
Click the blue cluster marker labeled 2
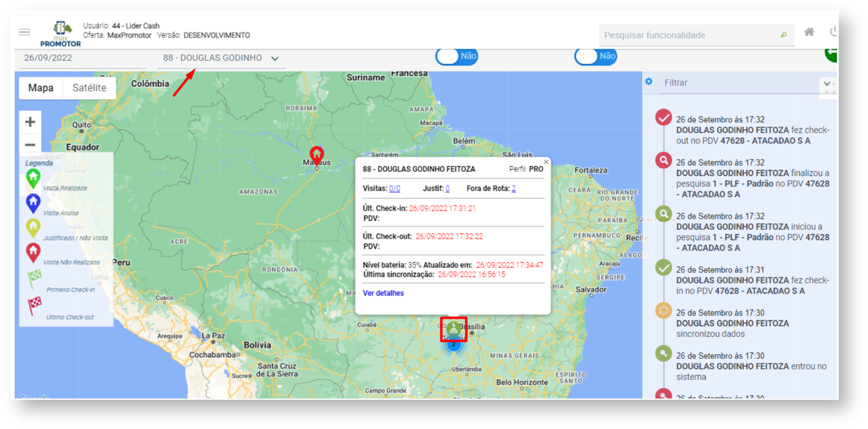[453, 345]
